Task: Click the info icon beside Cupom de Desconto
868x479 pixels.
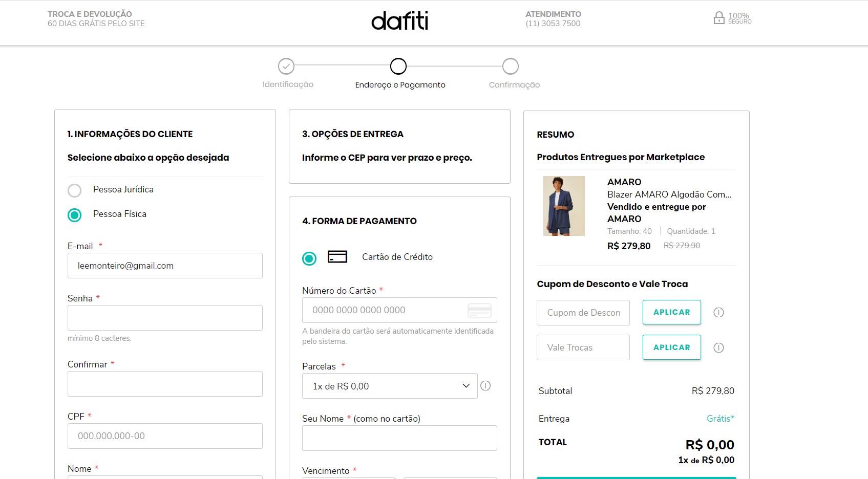Action: pyautogui.click(x=718, y=313)
